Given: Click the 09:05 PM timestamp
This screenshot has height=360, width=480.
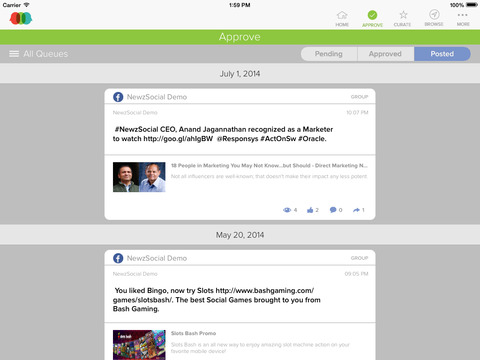Looking at the screenshot, I should [x=356, y=274].
